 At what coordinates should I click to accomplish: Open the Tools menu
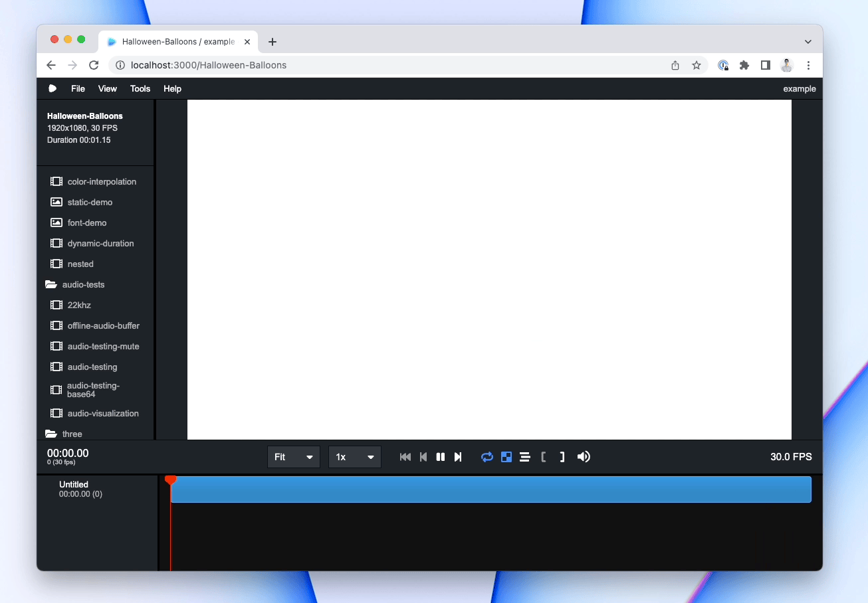click(x=140, y=89)
